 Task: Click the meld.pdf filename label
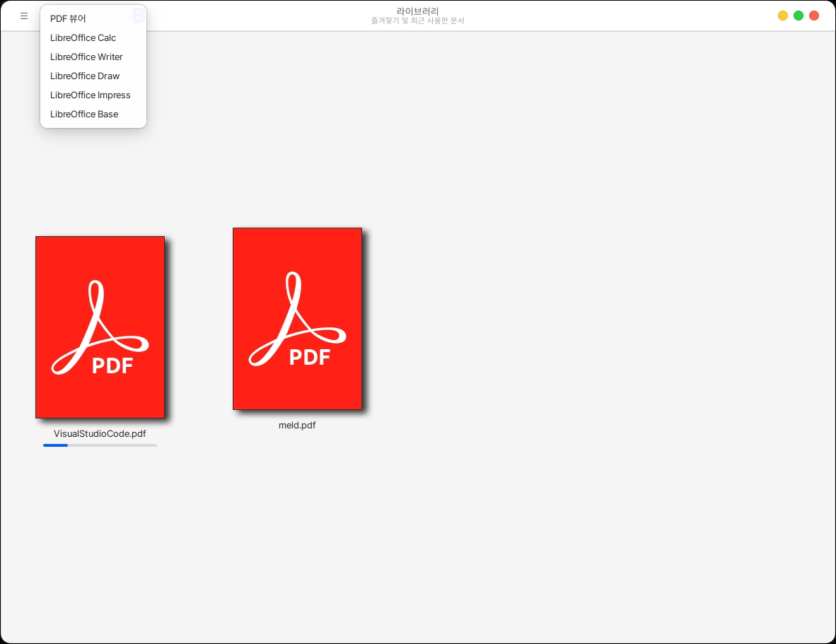(x=297, y=425)
